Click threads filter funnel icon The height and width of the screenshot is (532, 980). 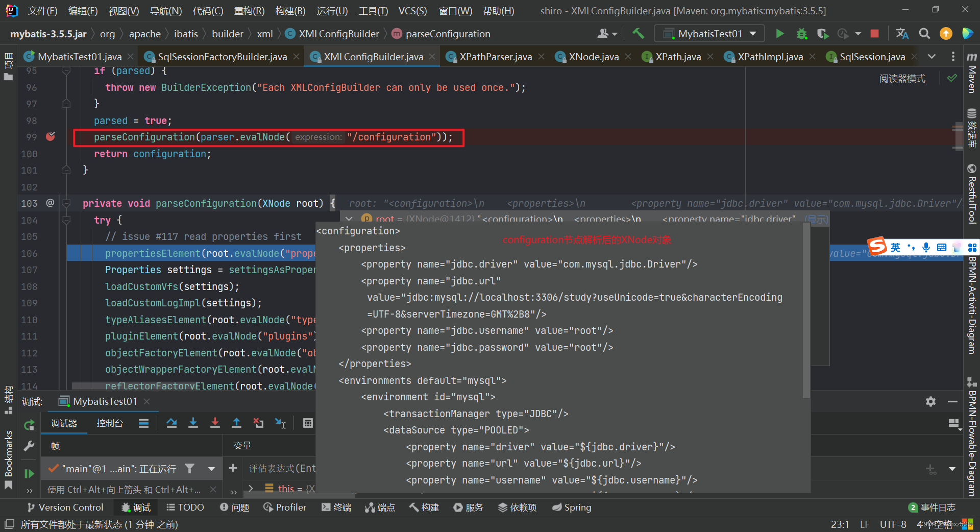189,468
